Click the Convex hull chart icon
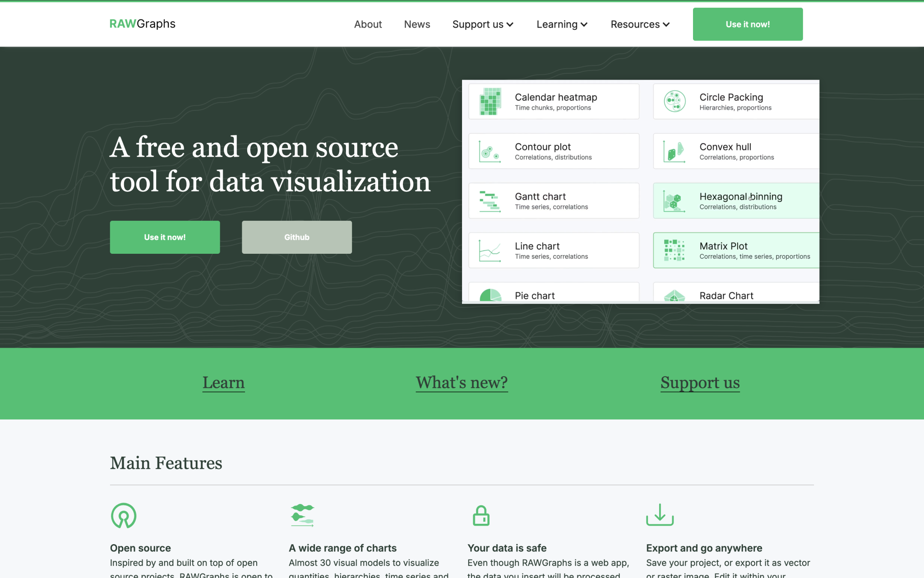The width and height of the screenshot is (924, 578). point(675,151)
